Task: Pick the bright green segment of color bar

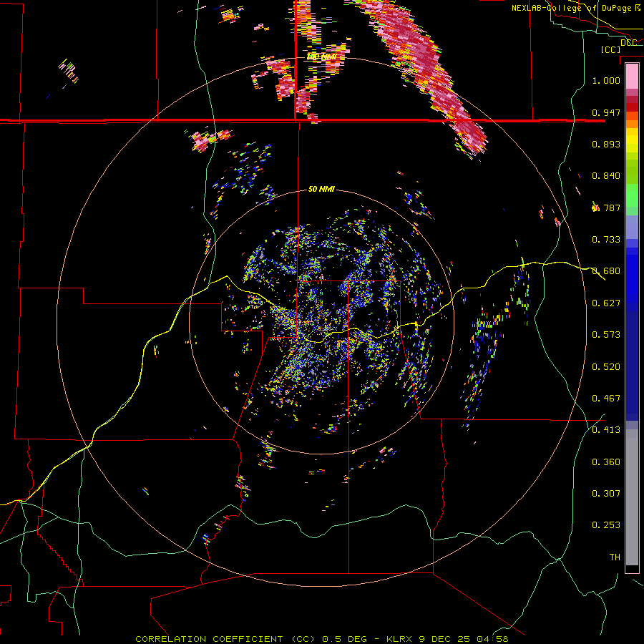Action: pyautogui.click(x=632, y=195)
